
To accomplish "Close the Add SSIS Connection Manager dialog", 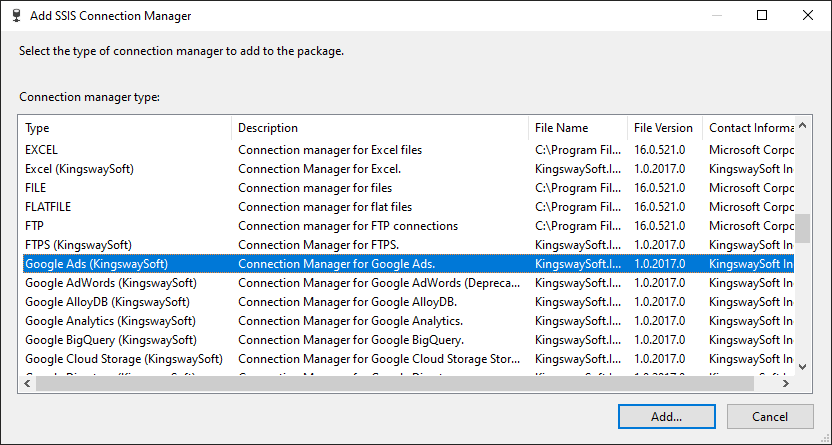I will pyautogui.click(x=808, y=15).
